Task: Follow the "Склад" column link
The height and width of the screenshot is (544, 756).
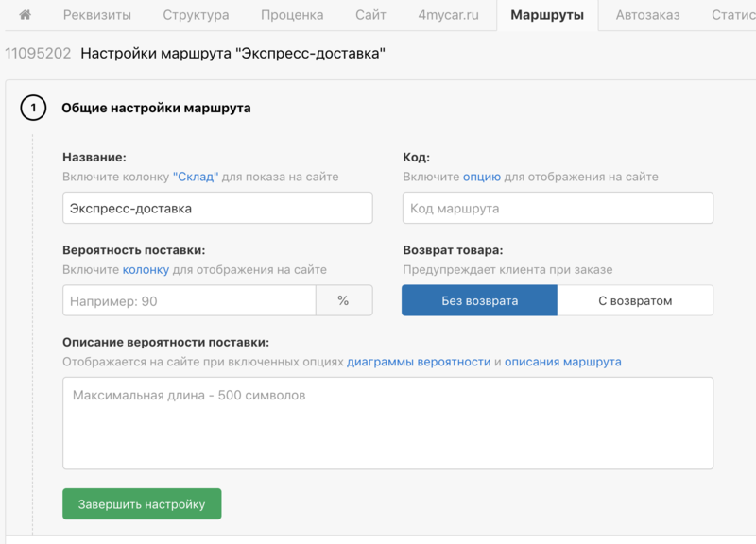Action: pyautogui.click(x=196, y=177)
